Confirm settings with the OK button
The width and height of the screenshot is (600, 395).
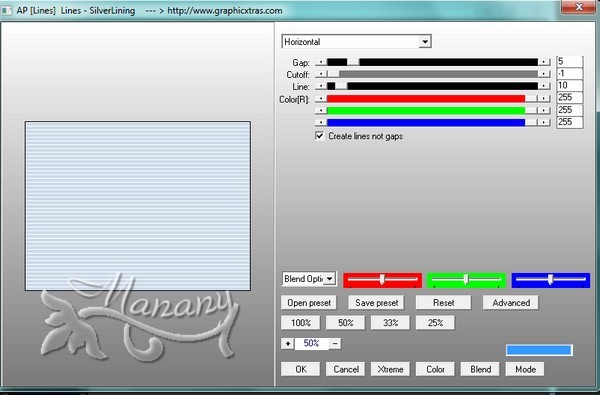301,369
